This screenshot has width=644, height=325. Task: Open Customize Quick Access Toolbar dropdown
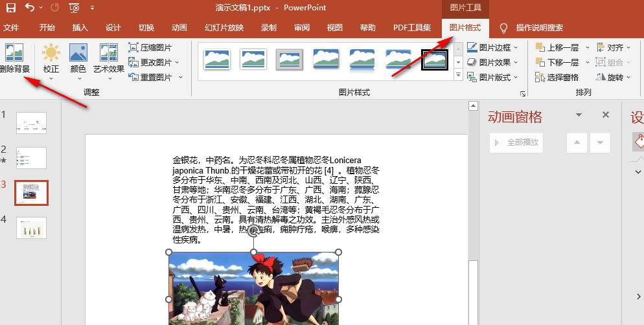(92, 8)
